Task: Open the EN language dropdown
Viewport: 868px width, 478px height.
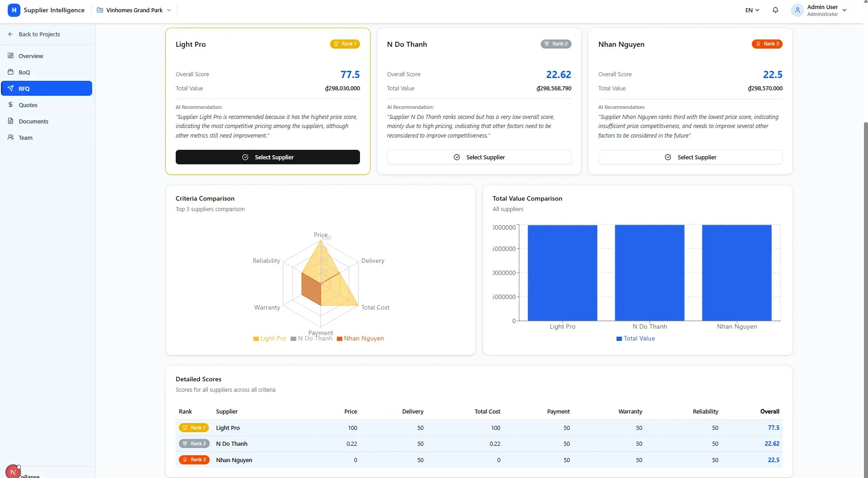Action: click(x=752, y=10)
